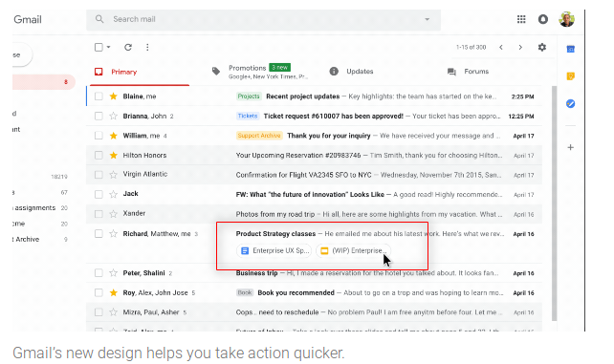The image size is (614, 364).
Task: Click the plus icon to get add-ons
Action: tap(571, 147)
